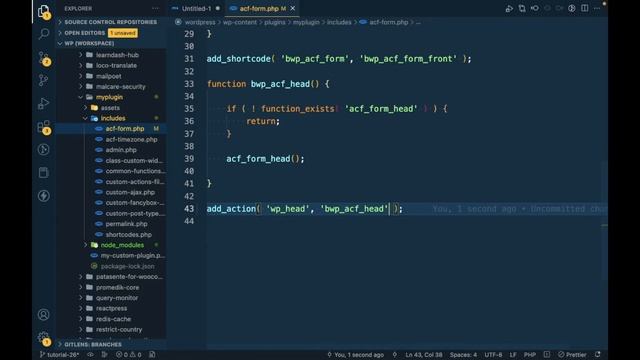The image size is (640, 360).
Task: Click the compare changes icon in editor toolbar
Action: 522,8
